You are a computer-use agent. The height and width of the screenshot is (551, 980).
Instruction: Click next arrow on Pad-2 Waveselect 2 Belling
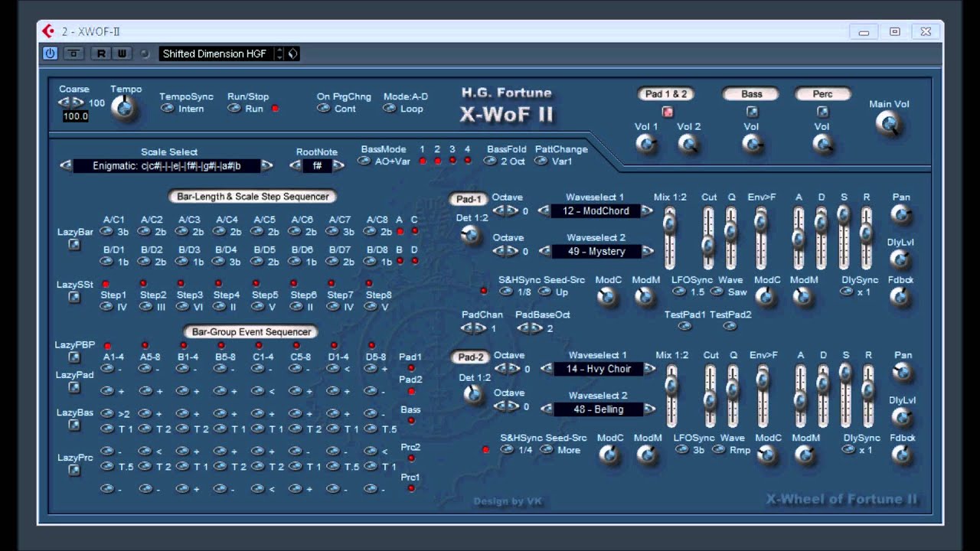coord(650,409)
